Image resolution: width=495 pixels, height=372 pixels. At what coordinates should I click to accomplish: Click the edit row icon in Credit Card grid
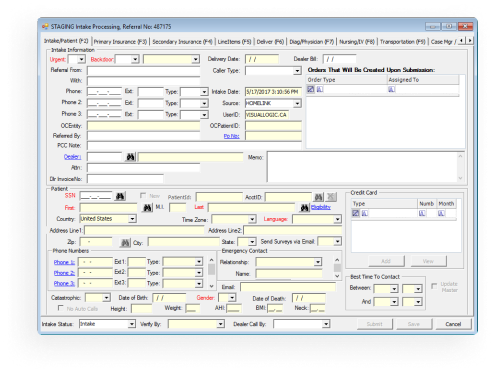click(356, 213)
